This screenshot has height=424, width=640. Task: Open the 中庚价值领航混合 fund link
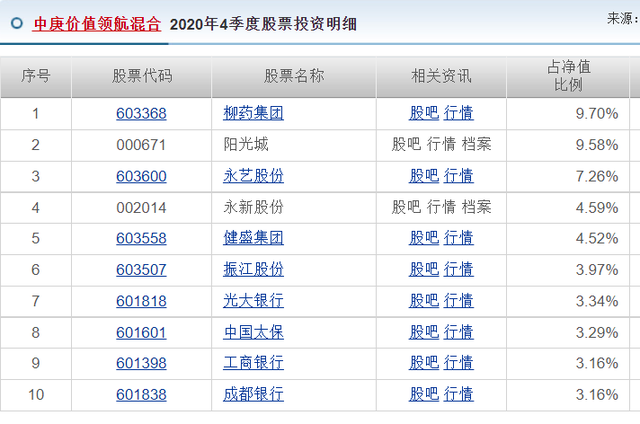[x=97, y=24]
